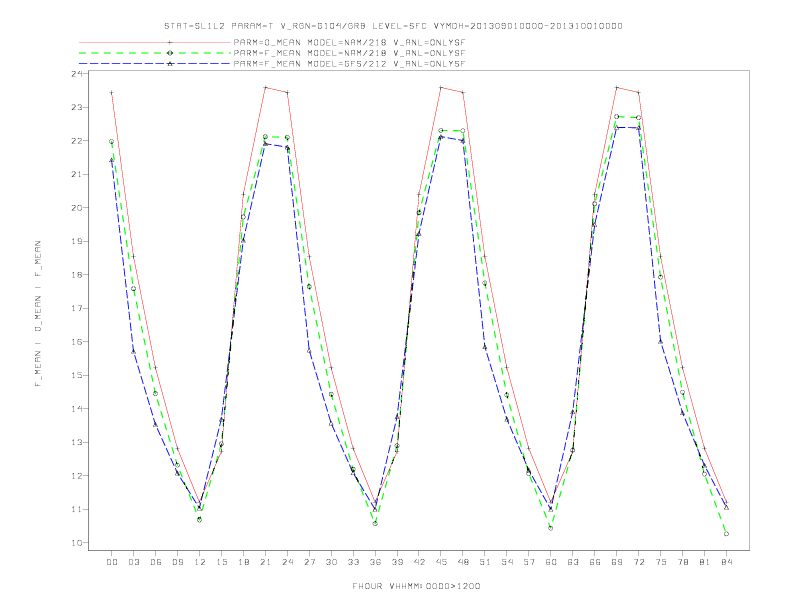The width and height of the screenshot is (792, 612).
Task: Click the x-axis forecast hour label 36
Action: tap(375, 562)
